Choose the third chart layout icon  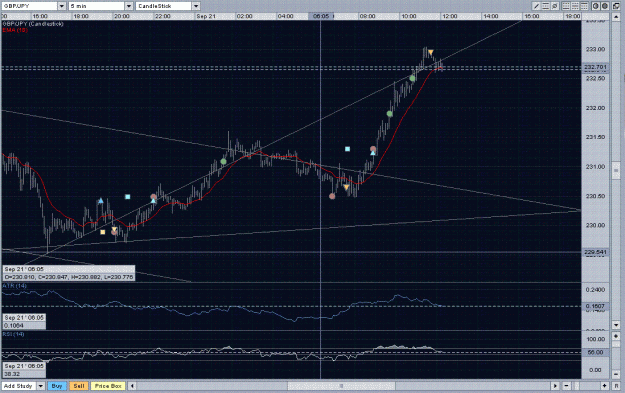tap(584, 6)
